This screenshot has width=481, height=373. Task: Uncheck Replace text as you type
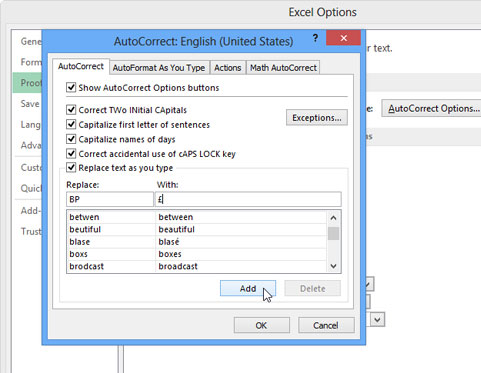point(71,167)
